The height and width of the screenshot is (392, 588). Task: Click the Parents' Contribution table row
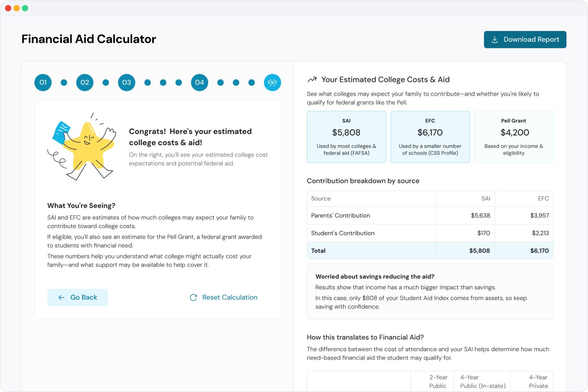point(430,216)
